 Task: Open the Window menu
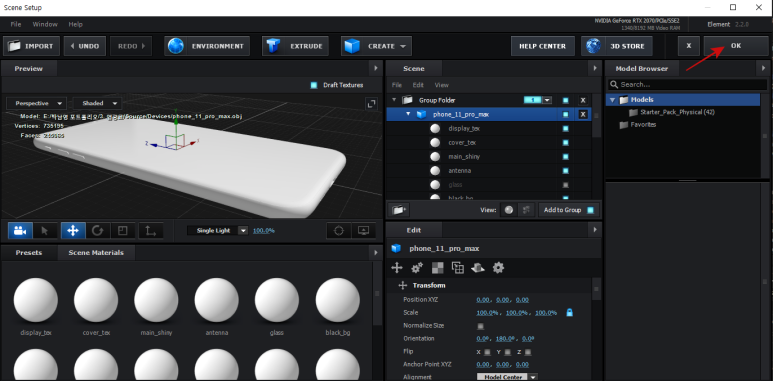pyautogui.click(x=45, y=24)
